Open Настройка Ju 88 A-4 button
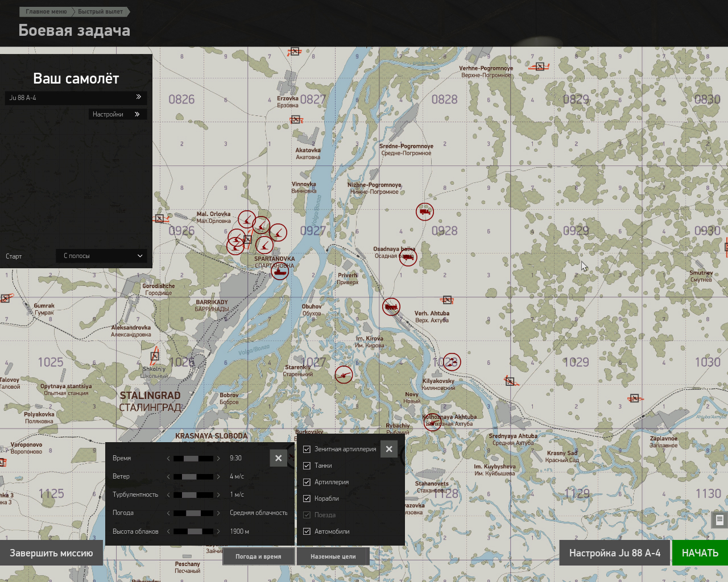 (x=615, y=553)
